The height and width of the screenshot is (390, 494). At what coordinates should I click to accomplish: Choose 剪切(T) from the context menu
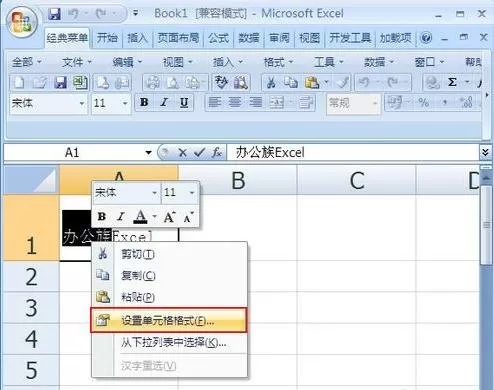coord(170,254)
